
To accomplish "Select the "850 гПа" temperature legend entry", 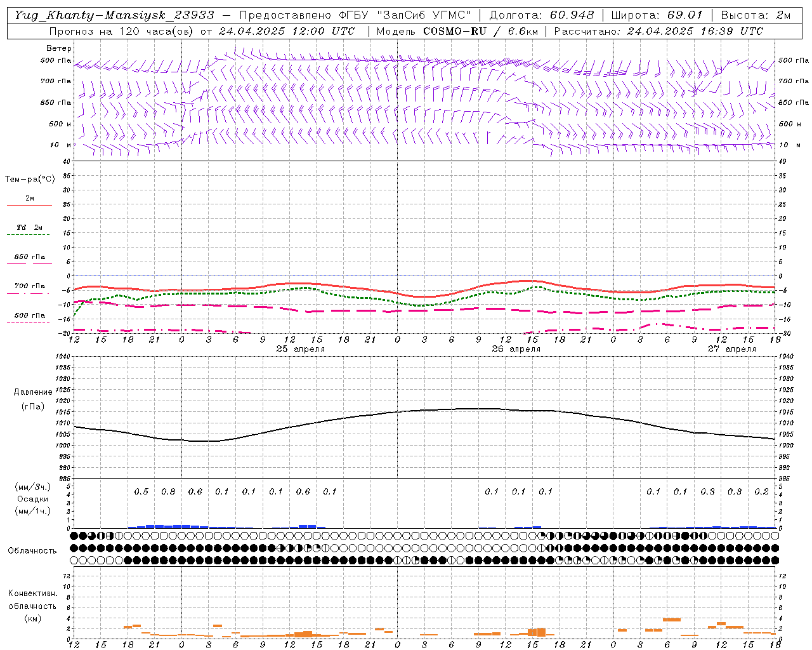I will click(x=30, y=257).
